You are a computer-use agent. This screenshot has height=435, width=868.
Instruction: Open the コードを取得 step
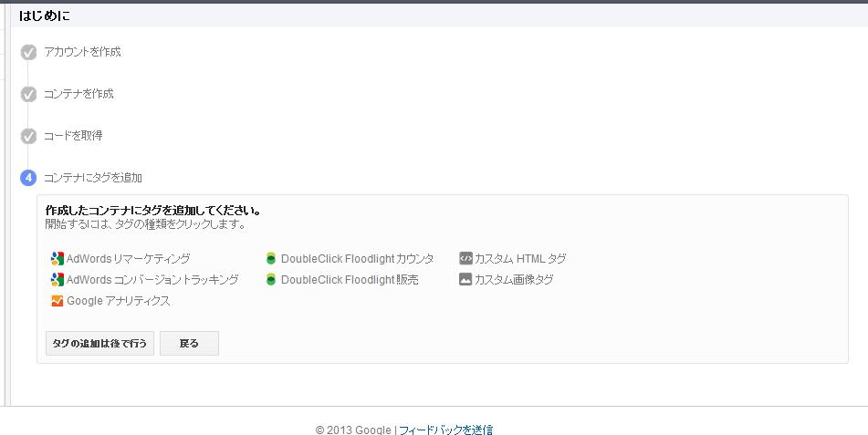click(x=73, y=136)
